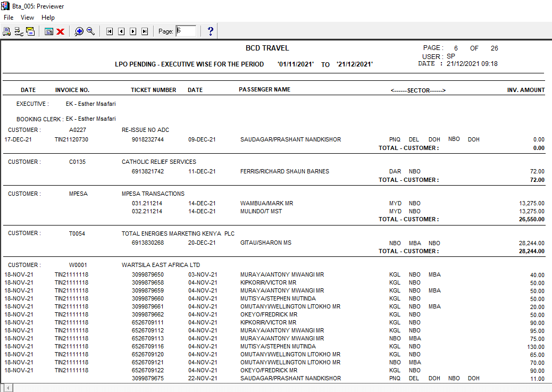Image resolution: width=552 pixels, height=392 pixels.
Task: Click passenger FERRIS/RICHARD SHAUN BARNES
Action: tap(285, 171)
